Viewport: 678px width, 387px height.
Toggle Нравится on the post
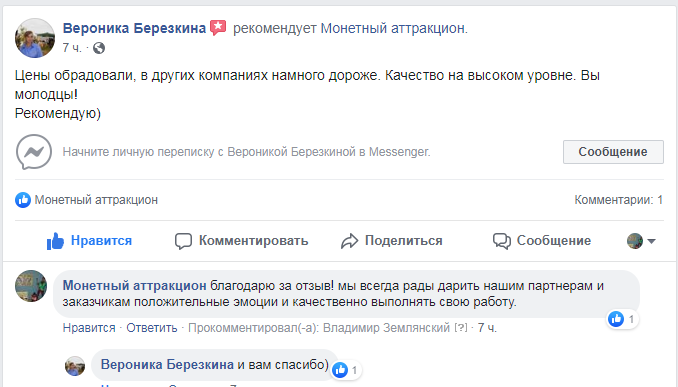90,240
